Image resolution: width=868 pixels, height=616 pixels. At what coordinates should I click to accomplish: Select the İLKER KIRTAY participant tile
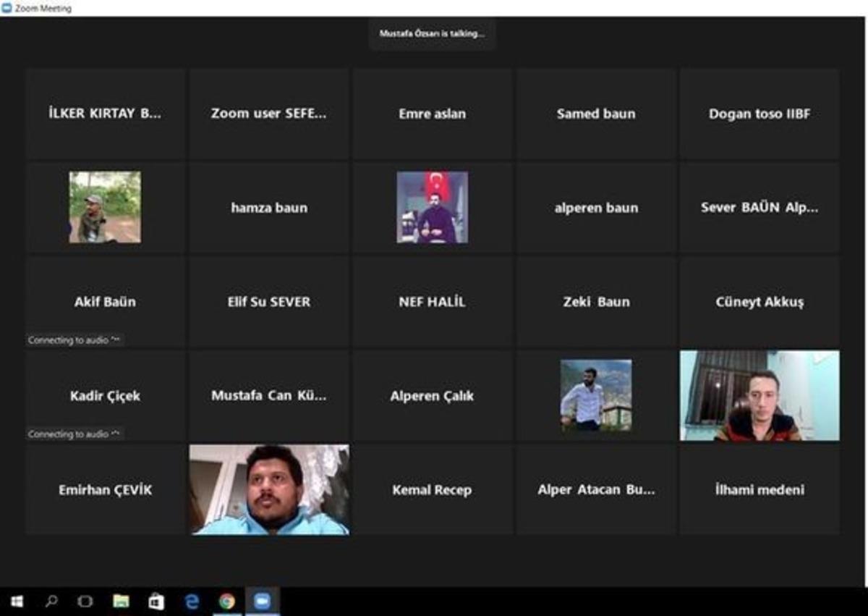click(x=106, y=114)
